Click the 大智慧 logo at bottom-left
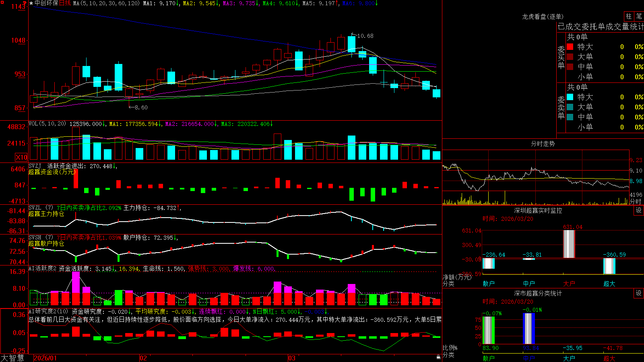The width and height of the screenshot is (644, 362). tap(12, 358)
